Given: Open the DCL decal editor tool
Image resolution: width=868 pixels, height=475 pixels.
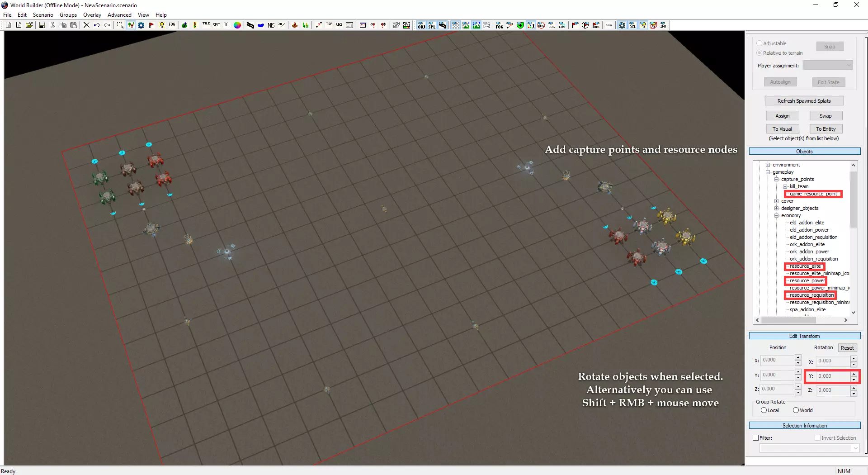Looking at the screenshot, I should tap(227, 25).
